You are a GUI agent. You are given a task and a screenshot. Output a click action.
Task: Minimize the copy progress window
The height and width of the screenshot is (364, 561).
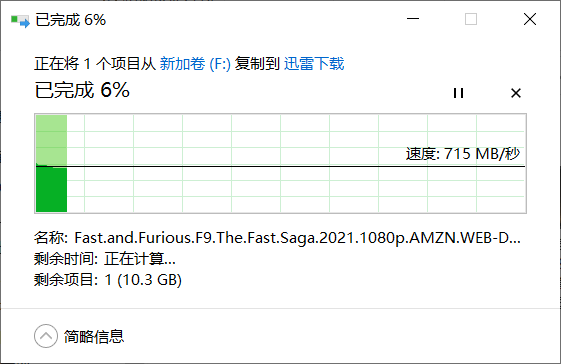pyautogui.click(x=413, y=19)
